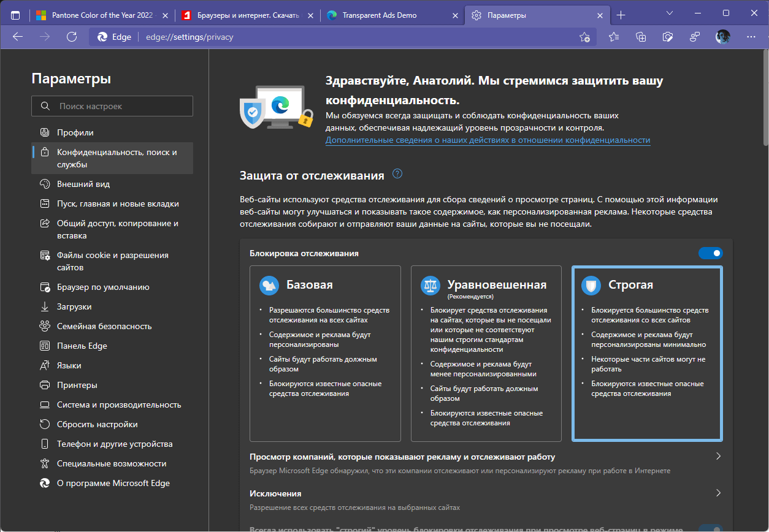Open the profile avatar menu
Image resolution: width=769 pixels, height=532 pixels.
point(723,37)
